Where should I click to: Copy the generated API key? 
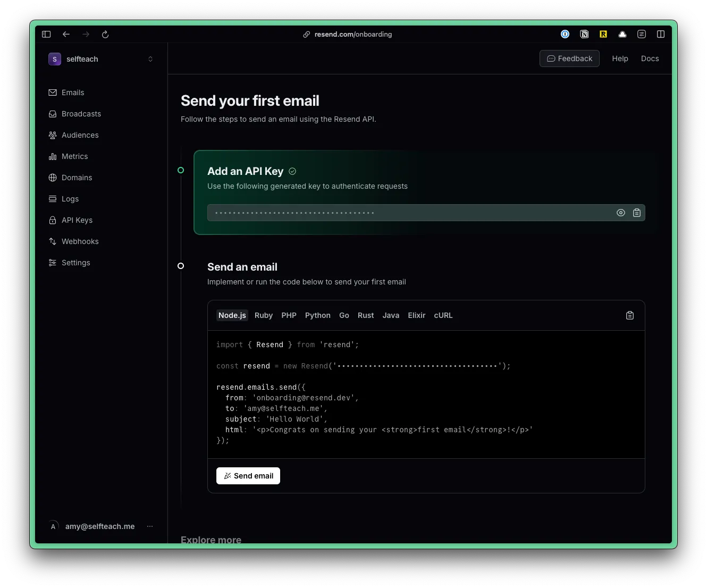tap(637, 213)
